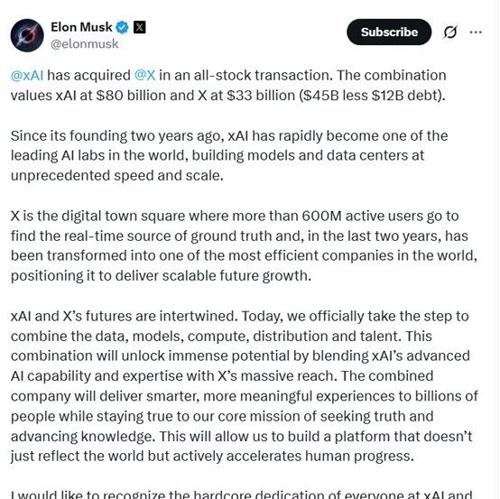The height and width of the screenshot is (499, 500).
Task: Click the 'X is the digital town square' paragraph
Action: [x=244, y=246]
